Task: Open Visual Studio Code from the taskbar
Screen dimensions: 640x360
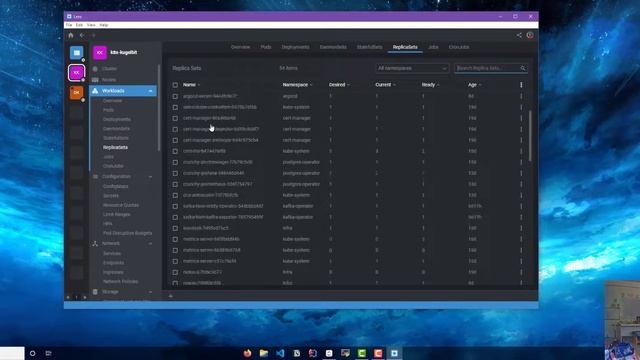Action: (x=280, y=353)
